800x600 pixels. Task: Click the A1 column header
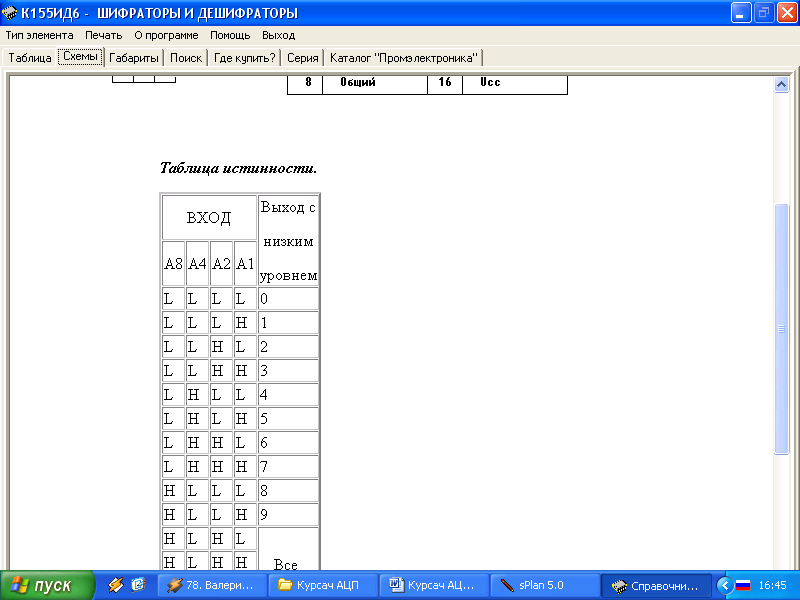245,263
